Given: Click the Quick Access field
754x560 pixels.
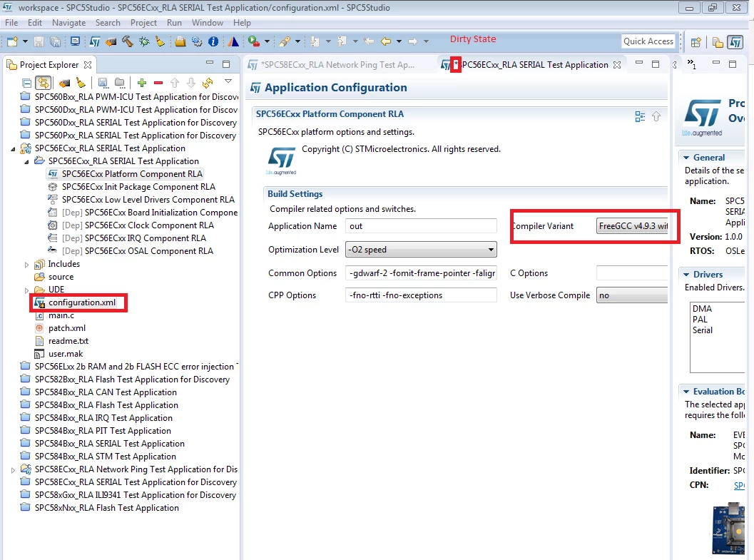Looking at the screenshot, I should 648,41.
